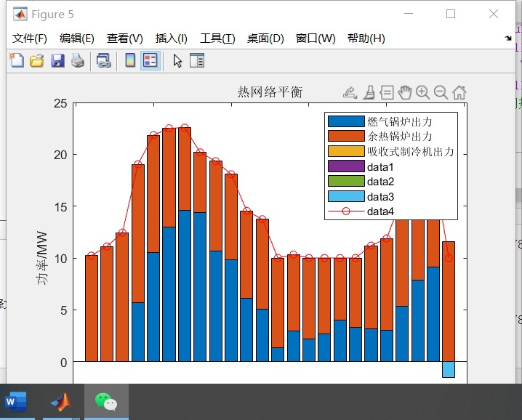Click the 功率/MW y-axis label
This screenshot has height=420, width=522.
[x=42, y=258]
